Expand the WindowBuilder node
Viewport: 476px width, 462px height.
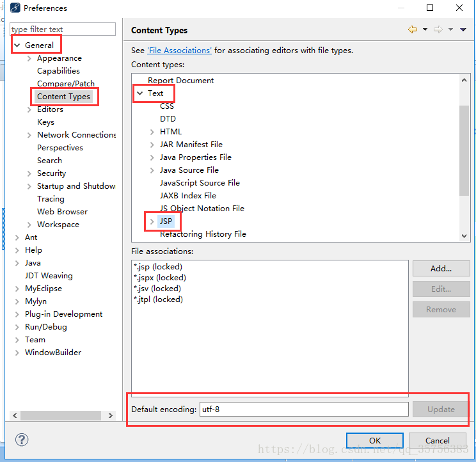pyautogui.click(x=17, y=353)
